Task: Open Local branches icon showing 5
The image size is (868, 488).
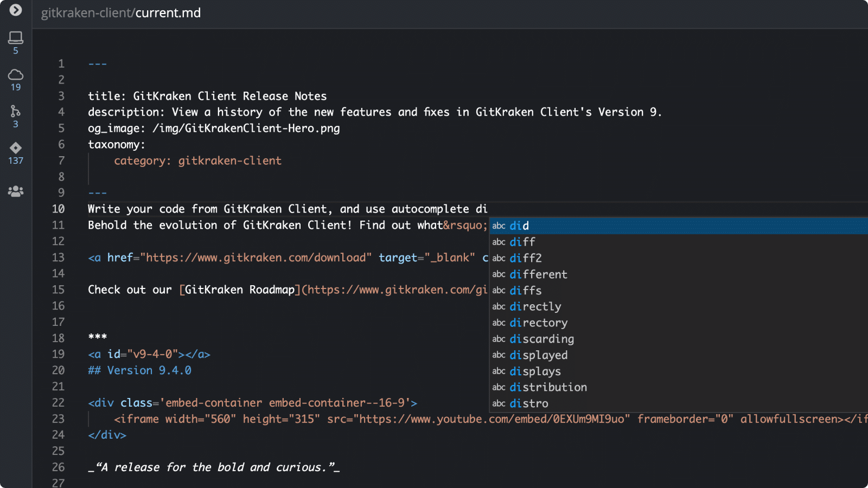Action: pos(16,42)
